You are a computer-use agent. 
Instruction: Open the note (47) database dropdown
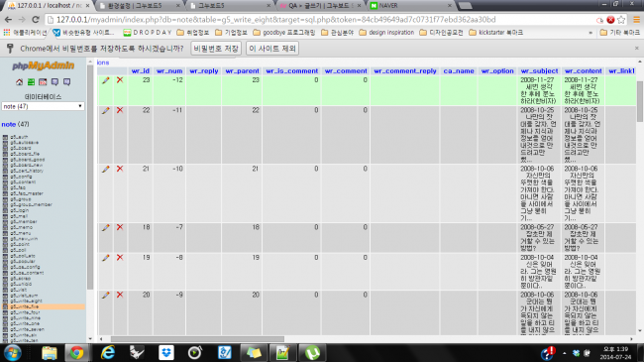[44, 106]
